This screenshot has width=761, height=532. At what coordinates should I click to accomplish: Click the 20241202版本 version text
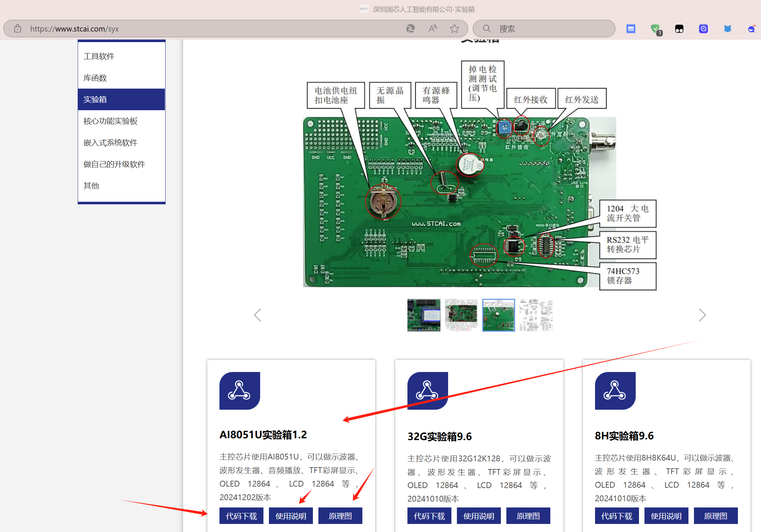pyautogui.click(x=245, y=497)
